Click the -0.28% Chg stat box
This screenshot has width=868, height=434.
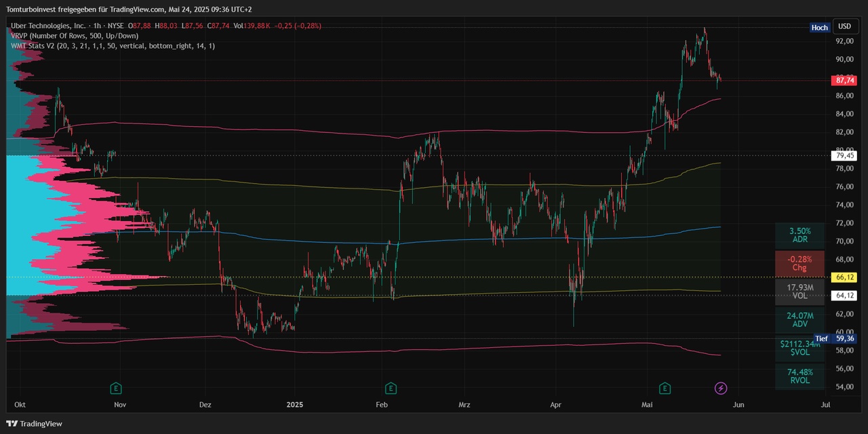click(x=800, y=263)
